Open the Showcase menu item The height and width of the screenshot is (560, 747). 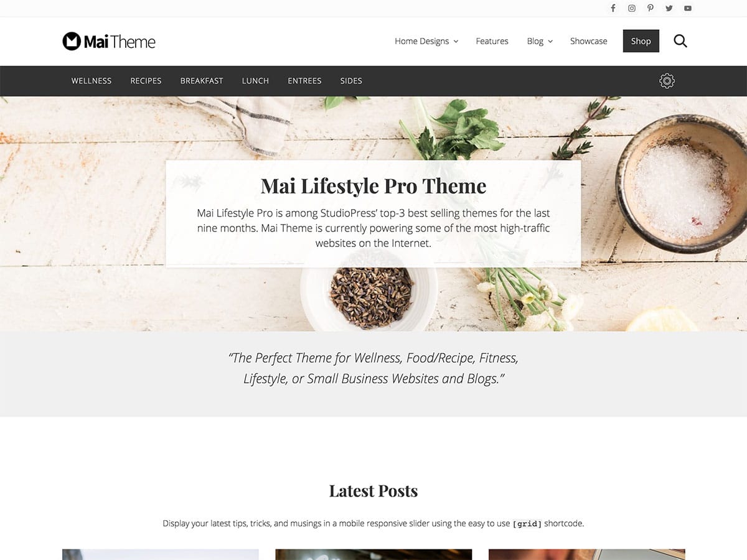(588, 41)
